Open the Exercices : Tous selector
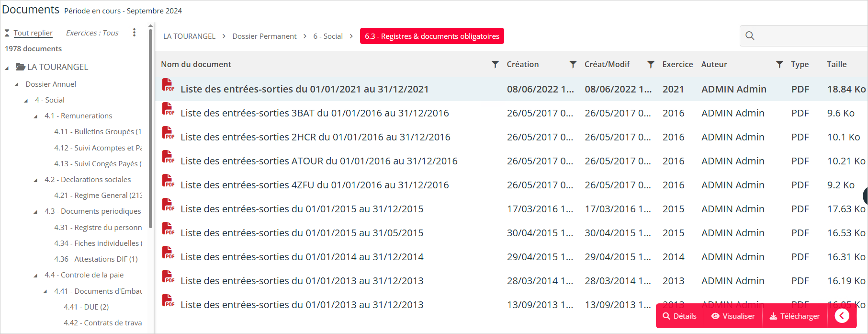 pyautogui.click(x=92, y=33)
